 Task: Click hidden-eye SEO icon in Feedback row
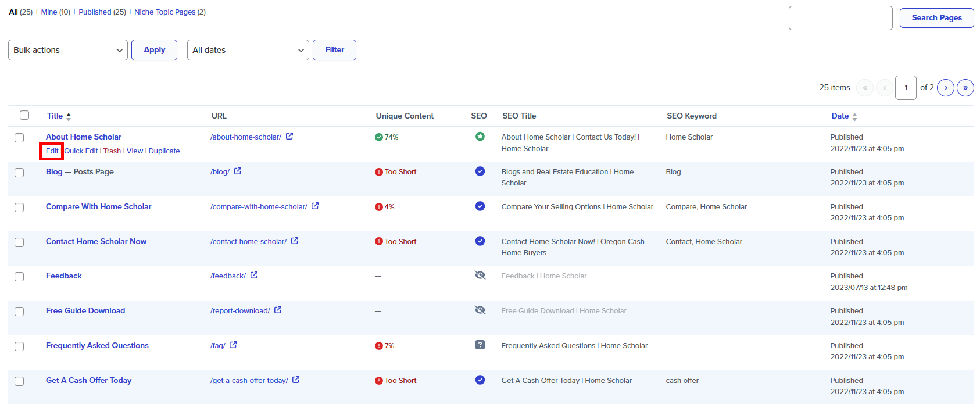[x=480, y=276]
